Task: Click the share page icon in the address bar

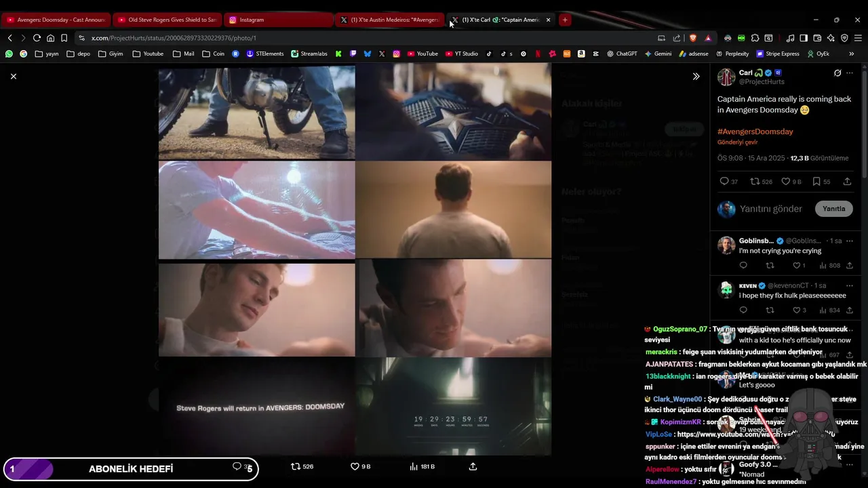Action: tap(677, 38)
